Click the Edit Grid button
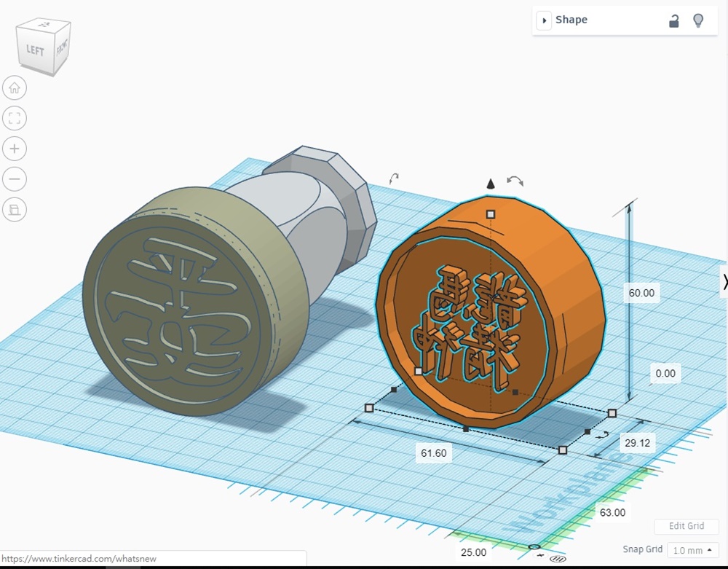Screen dimensions: 728x569 [686, 526]
